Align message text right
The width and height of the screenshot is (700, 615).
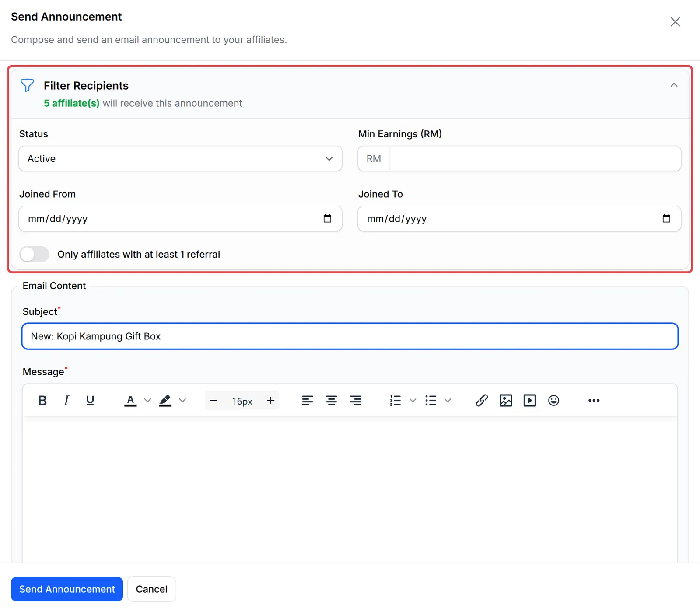[x=356, y=400]
